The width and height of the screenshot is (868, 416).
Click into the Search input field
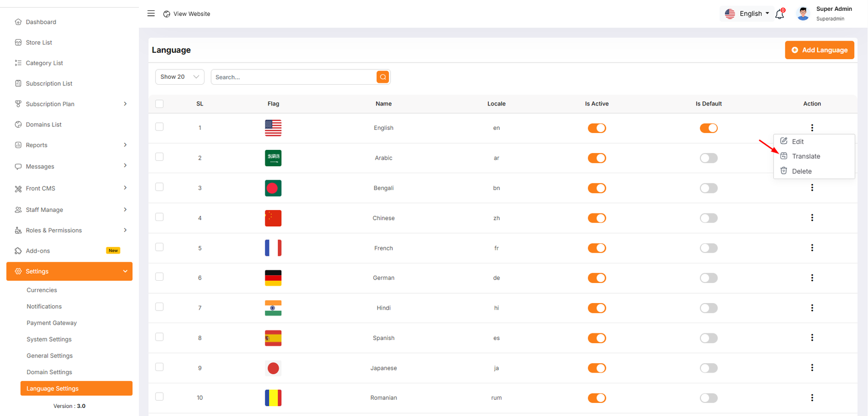click(x=293, y=77)
